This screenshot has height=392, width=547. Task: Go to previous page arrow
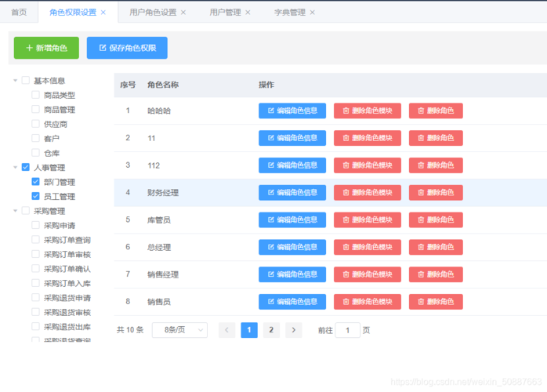(x=227, y=330)
